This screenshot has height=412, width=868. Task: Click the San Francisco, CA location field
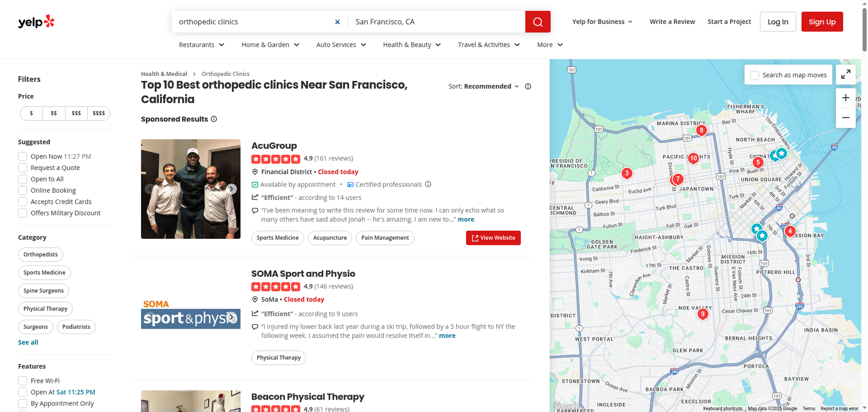[437, 22]
